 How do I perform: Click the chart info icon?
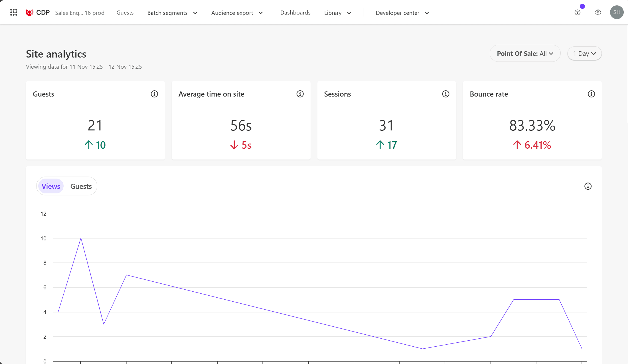(588, 186)
